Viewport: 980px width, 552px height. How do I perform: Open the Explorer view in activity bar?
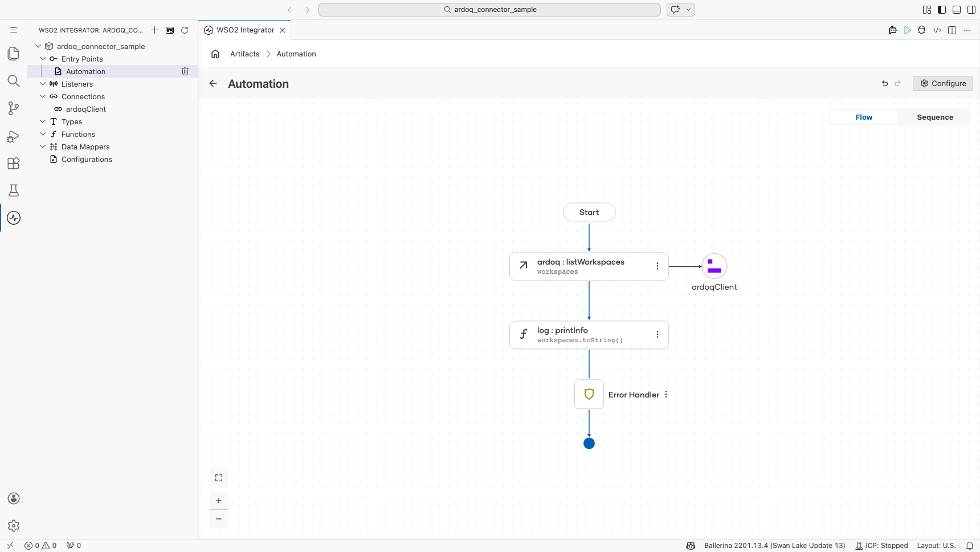point(14,54)
